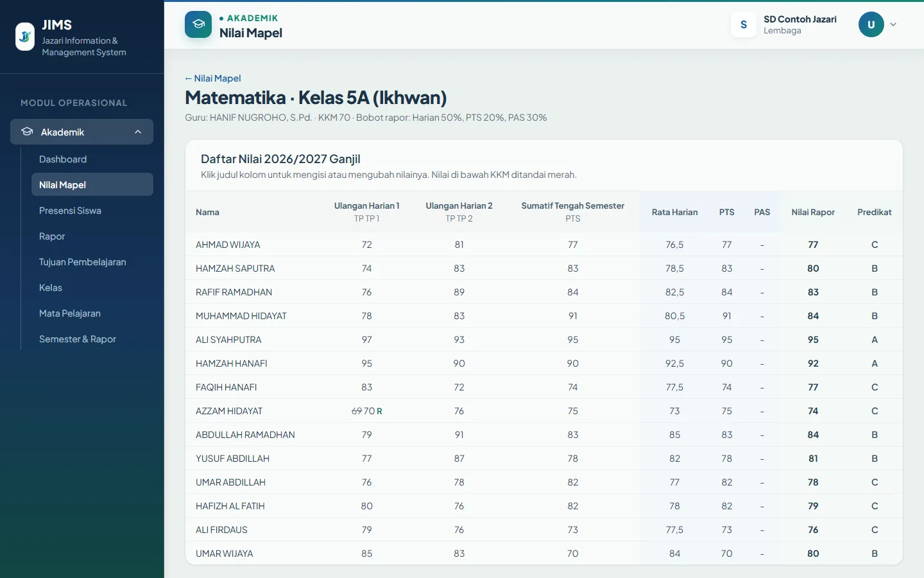
Task: Click the graduation cap Akademik header icon
Action: coord(198,24)
